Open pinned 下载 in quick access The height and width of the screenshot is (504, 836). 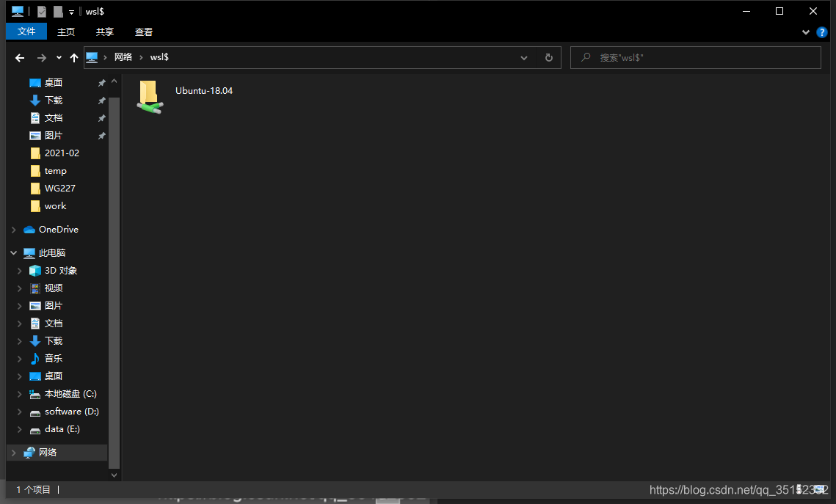click(54, 101)
